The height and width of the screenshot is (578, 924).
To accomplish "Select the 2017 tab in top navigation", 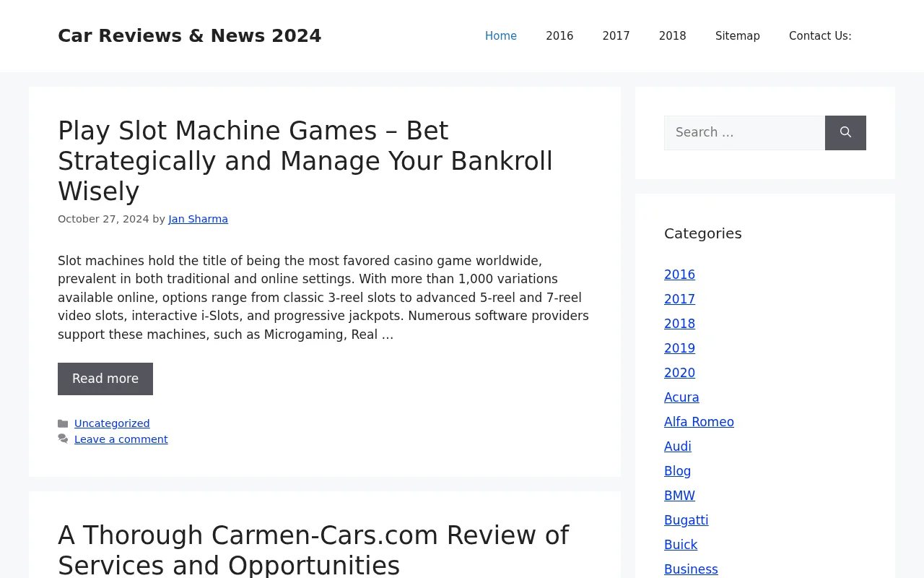I will pyautogui.click(x=616, y=35).
